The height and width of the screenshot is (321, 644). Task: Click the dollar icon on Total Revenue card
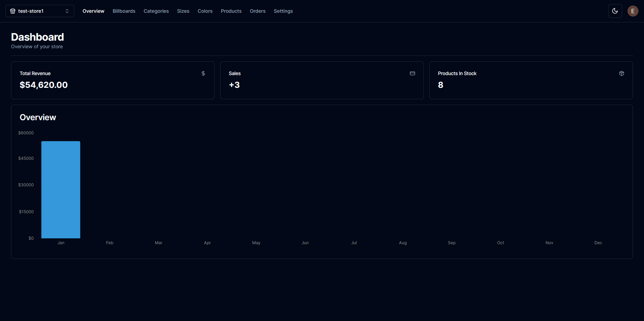pyautogui.click(x=203, y=73)
